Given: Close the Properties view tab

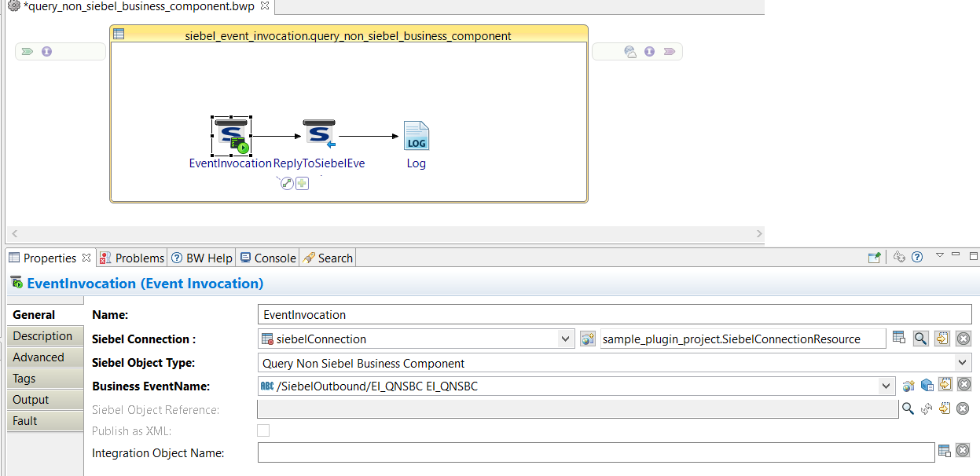Looking at the screenshot, I should (86, 257).
